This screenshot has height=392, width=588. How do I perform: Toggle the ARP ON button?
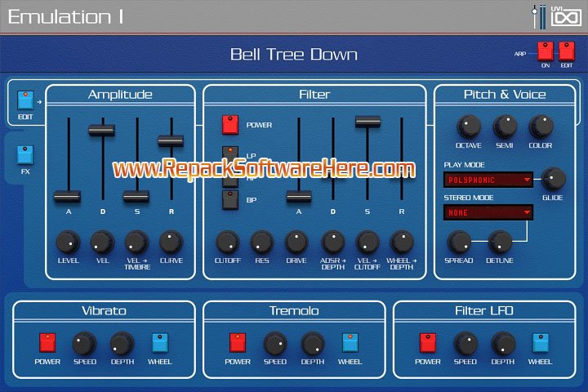point(546,51)
